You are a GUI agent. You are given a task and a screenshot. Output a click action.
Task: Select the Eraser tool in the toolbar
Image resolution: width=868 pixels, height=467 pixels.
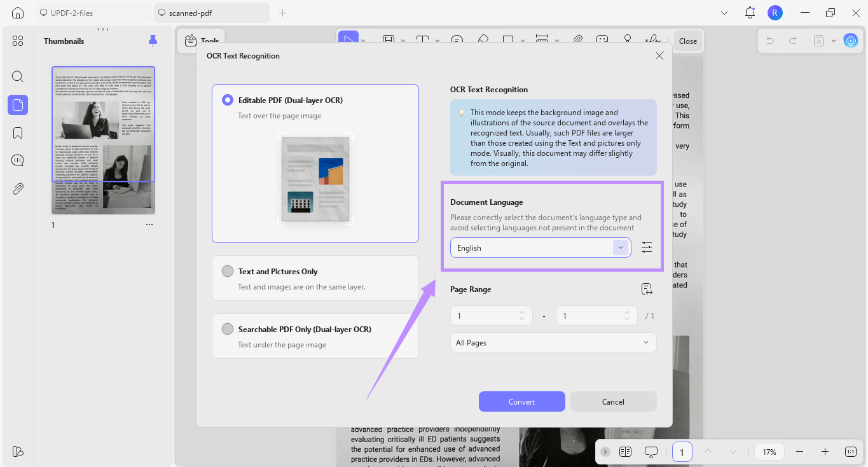(x=483, y=40)
